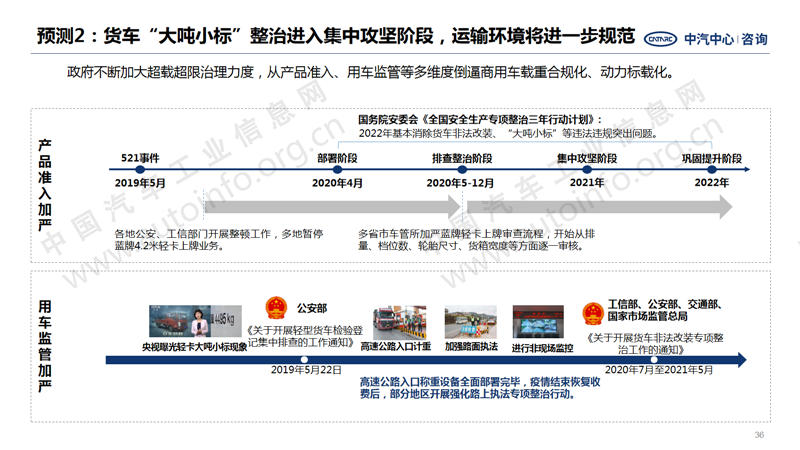The height and width of the screenshot is (450, 800).
Task: Click the 公安部 label
Action: pyautogui.click(x=312, y=308)
